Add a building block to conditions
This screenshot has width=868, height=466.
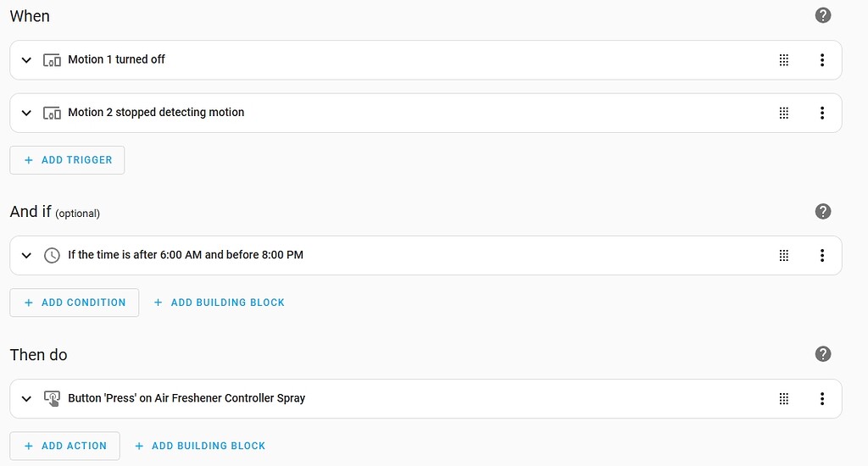[x=219, y=302]
